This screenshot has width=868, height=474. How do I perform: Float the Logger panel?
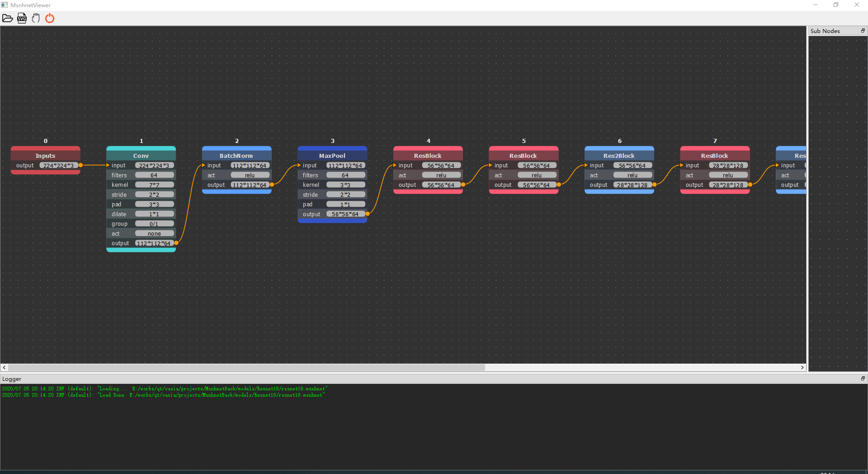tap(863, 379)
